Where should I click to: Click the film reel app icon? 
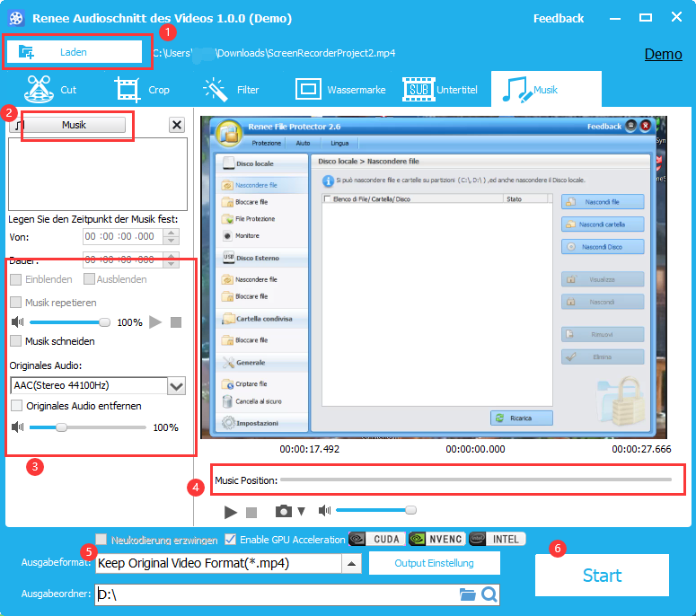click(x=16, y=18)
